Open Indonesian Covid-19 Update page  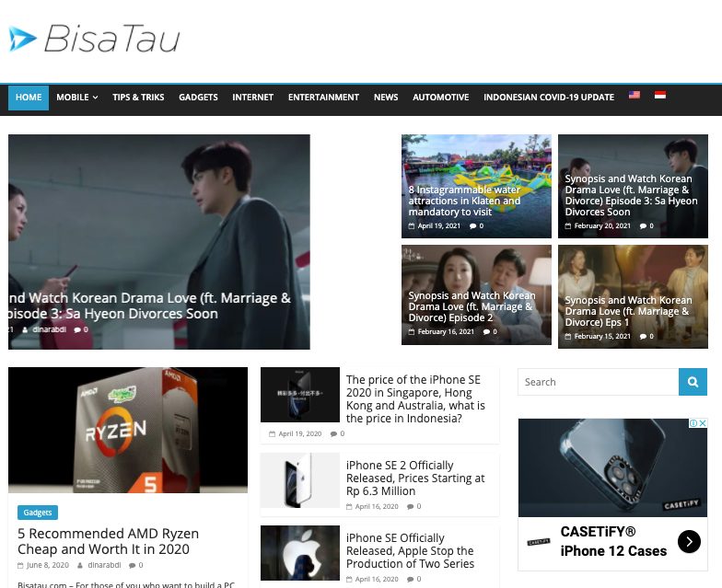click(549, 98)
